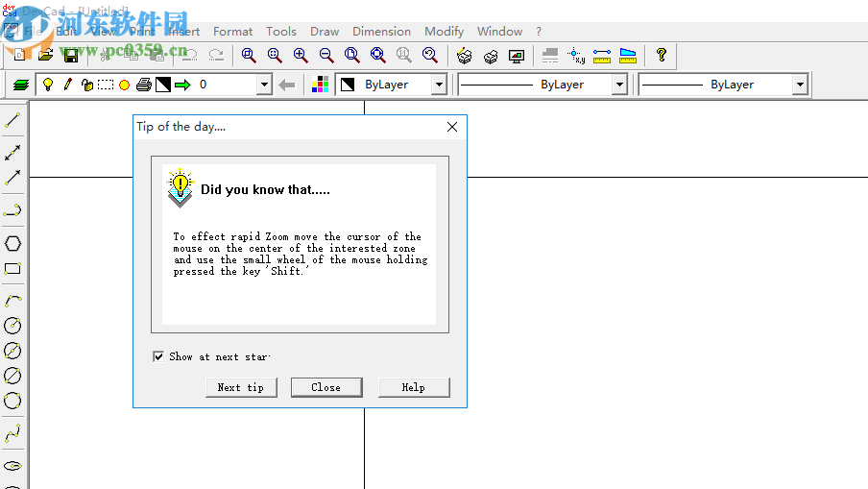The image size is (868, 489).
Task: Save drawing with the floppy disk icon
Action: coord(71,56)
